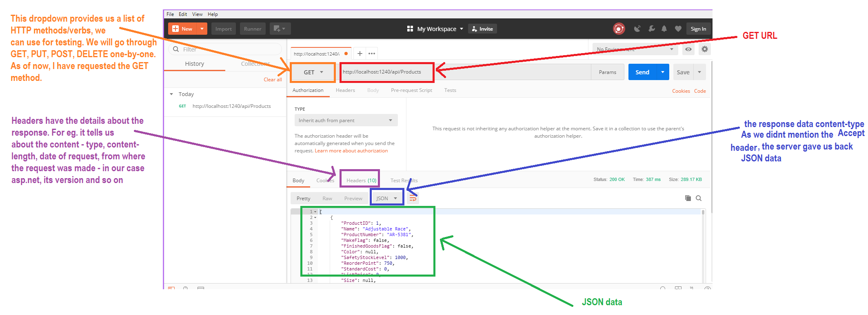
Task: Click the Clear all history link
Action: pyautogui.click(x=273, y=80)
